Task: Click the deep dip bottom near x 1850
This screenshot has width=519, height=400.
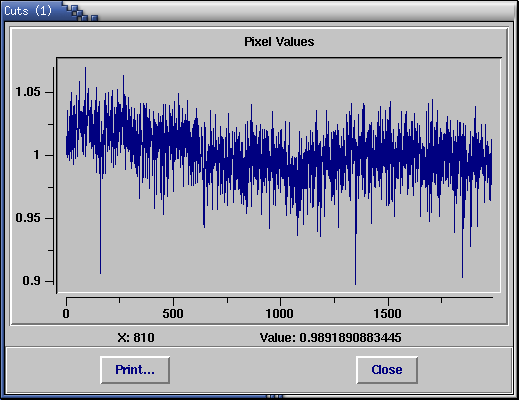Action: [462, 277]
